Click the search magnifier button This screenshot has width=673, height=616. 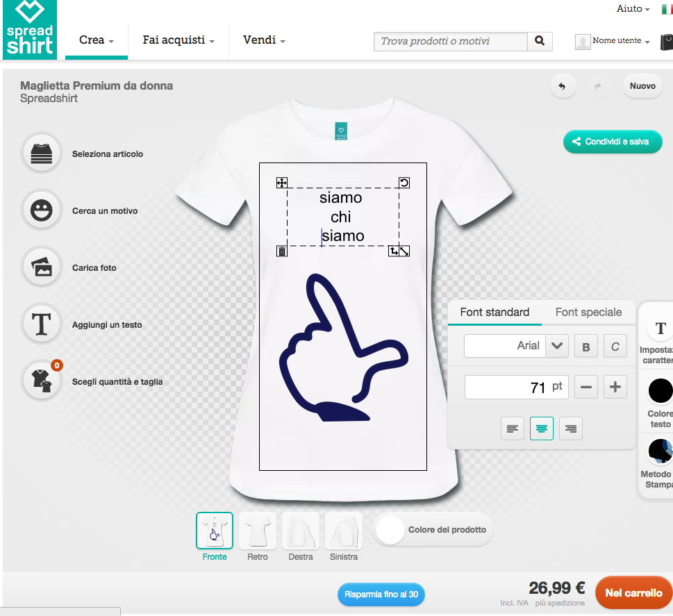[540, 42]
